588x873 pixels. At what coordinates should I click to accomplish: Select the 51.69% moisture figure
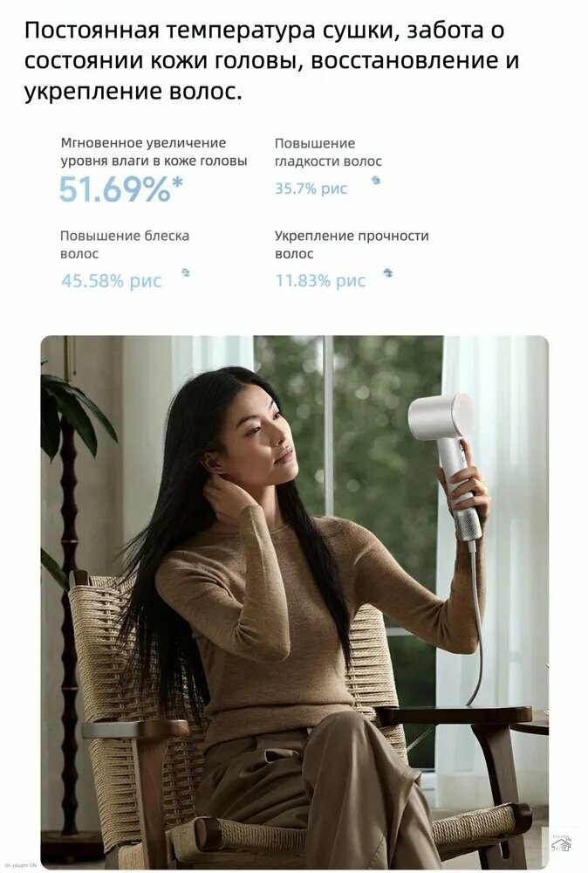coord(114,189)
